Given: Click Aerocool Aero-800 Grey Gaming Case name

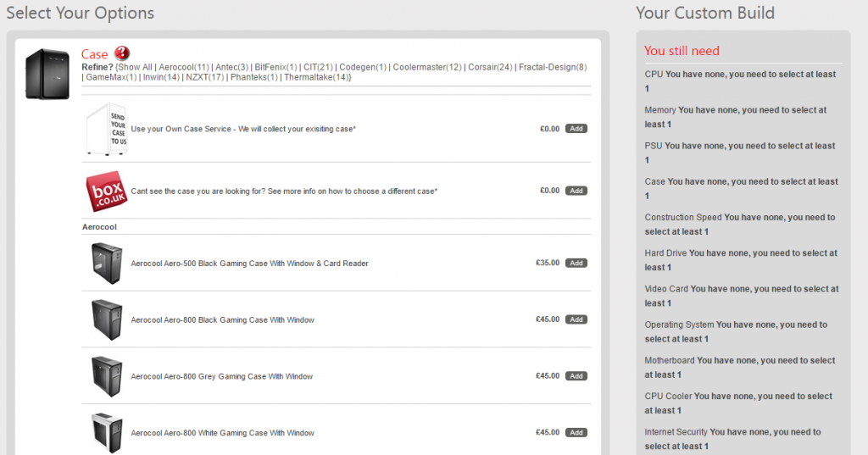Looking at the screenshot, I should (x=221, y=376).
